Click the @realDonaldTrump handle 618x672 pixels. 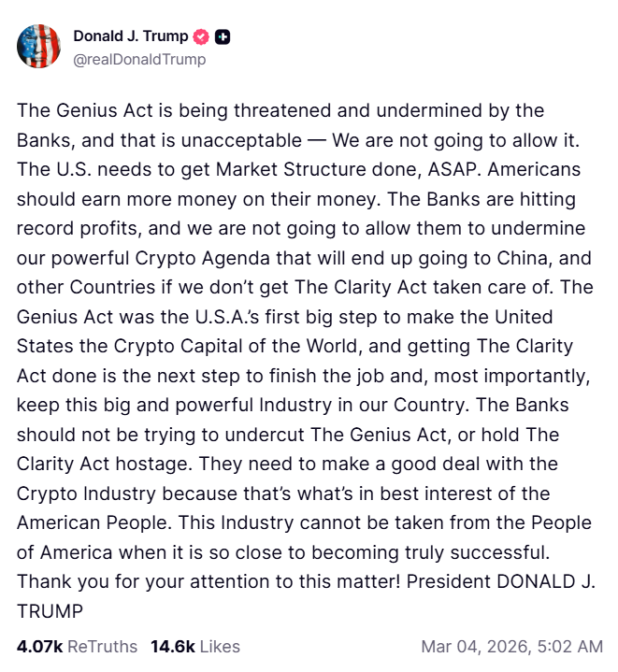pos(139,60)
